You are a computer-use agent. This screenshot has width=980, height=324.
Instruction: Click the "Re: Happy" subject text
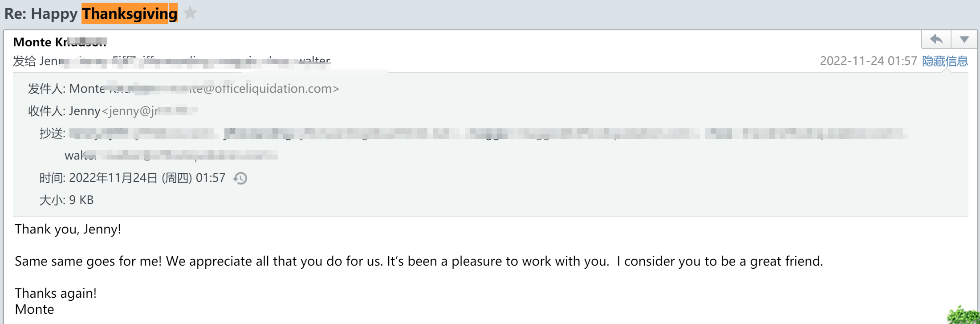[x=41, y=14]
